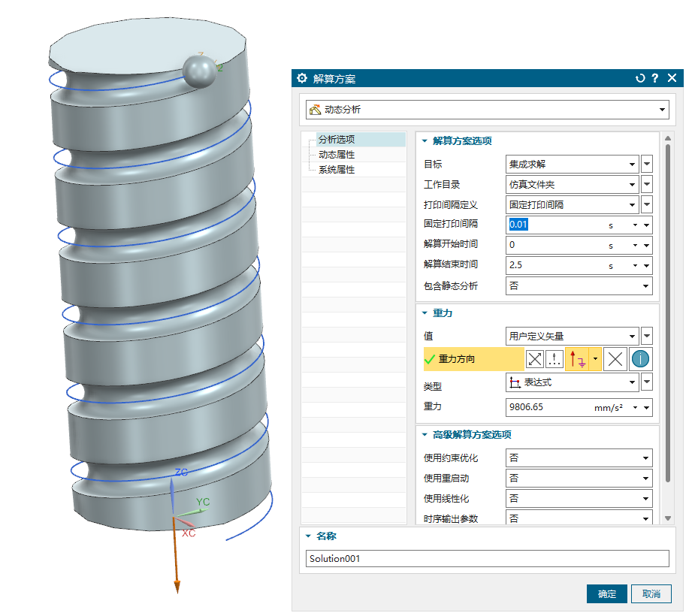The height and width of the screenshot is (616, 698).
Task: Click the help question mark in title bar
Action: click(655, 78)
